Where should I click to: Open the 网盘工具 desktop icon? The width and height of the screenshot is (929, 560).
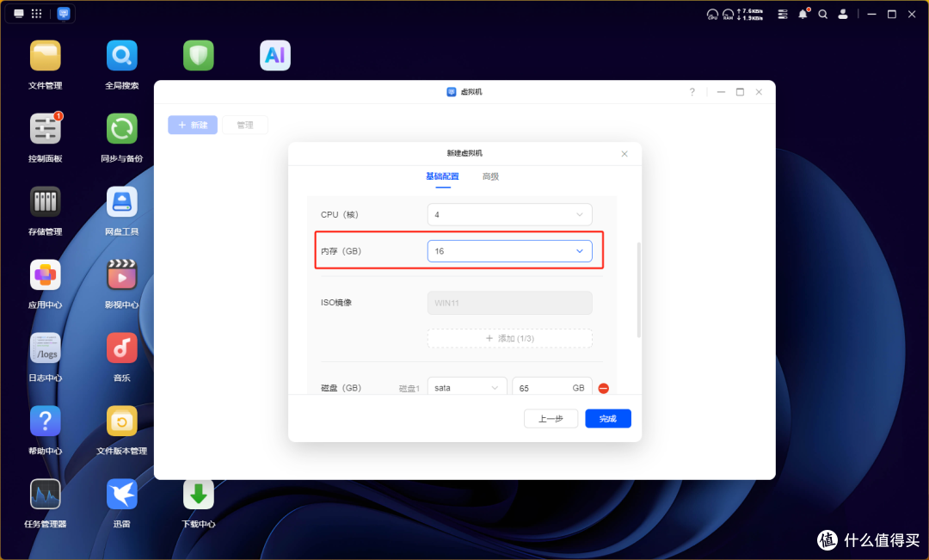121,202
